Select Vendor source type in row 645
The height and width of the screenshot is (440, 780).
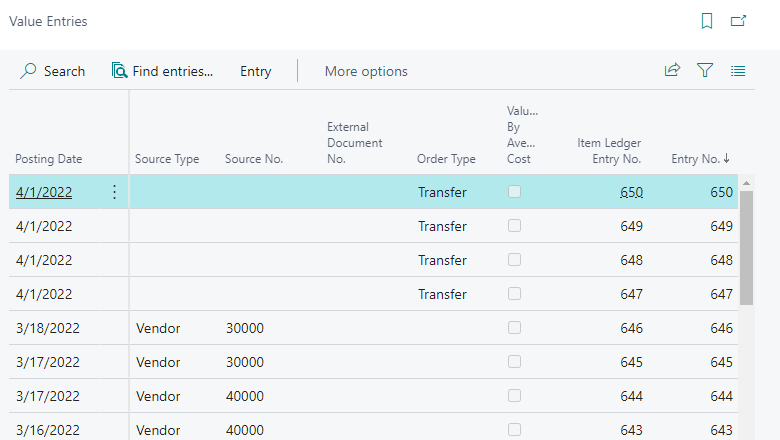click(158, 362)
